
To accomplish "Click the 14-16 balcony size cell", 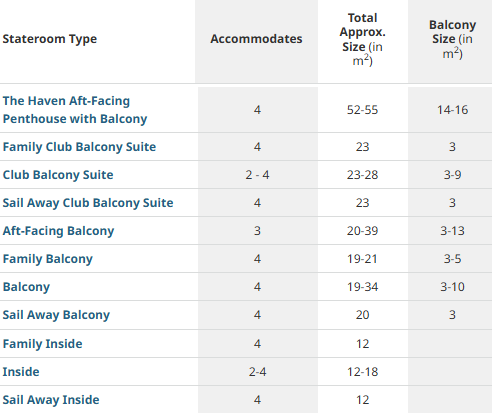I will 452,110.
